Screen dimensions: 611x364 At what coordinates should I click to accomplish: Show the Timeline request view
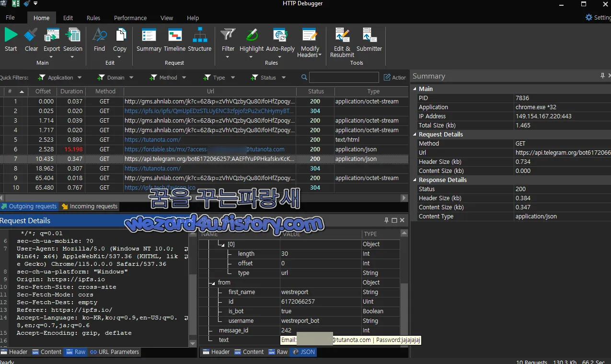pos(174,40)
